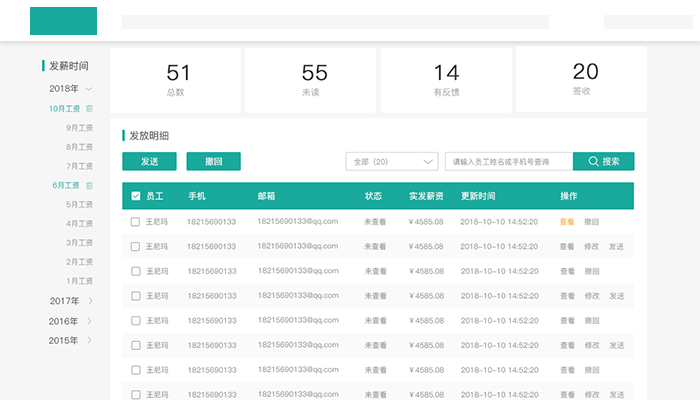Go to 1月工资 payroll
This screenshot has width=700, height=400.
79,281
